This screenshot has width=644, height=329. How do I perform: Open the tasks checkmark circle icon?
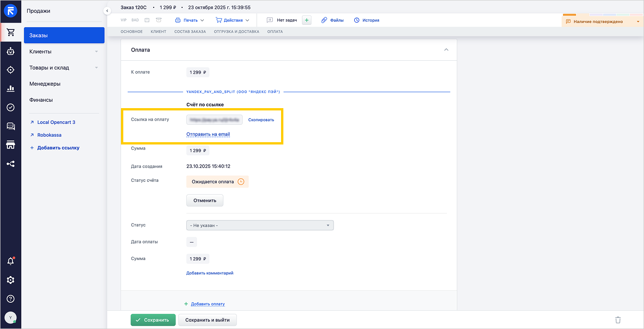click(11, 107)
